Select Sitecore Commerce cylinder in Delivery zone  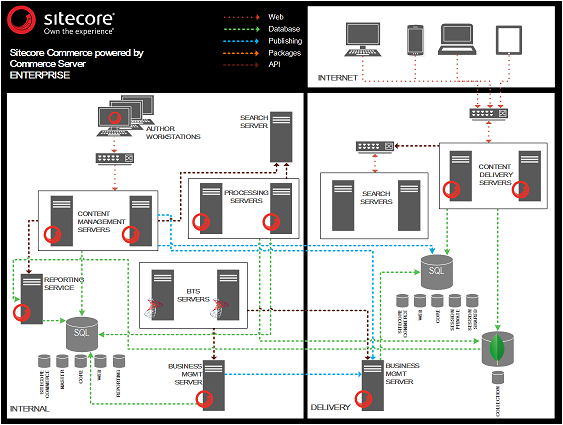(402, 300)
